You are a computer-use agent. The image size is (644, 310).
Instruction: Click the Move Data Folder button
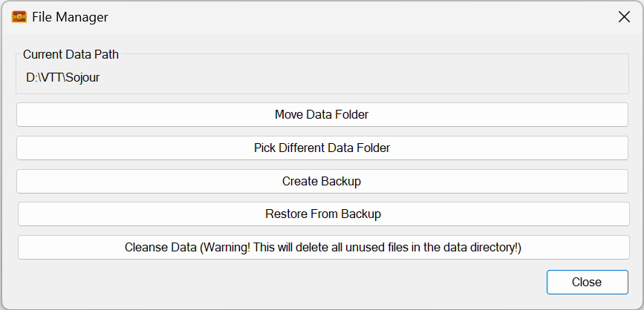pos(322,115)
